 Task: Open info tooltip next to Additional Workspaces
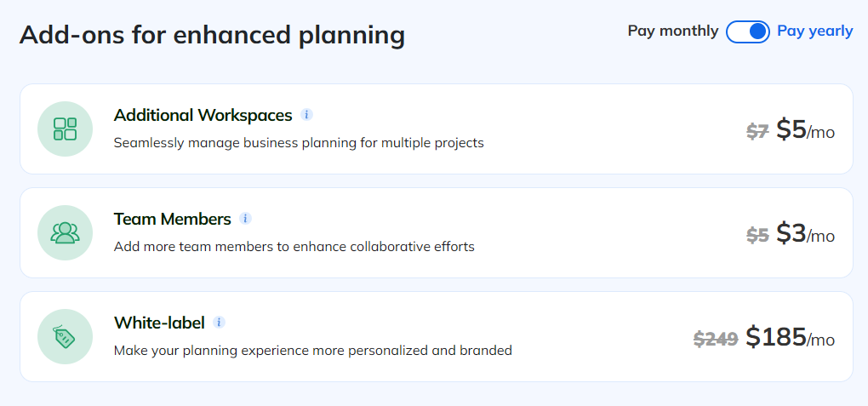click(x=307, y=115)
